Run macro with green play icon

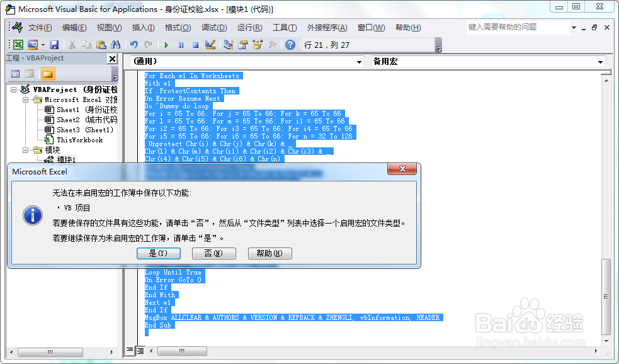click(x=166, y=45)
